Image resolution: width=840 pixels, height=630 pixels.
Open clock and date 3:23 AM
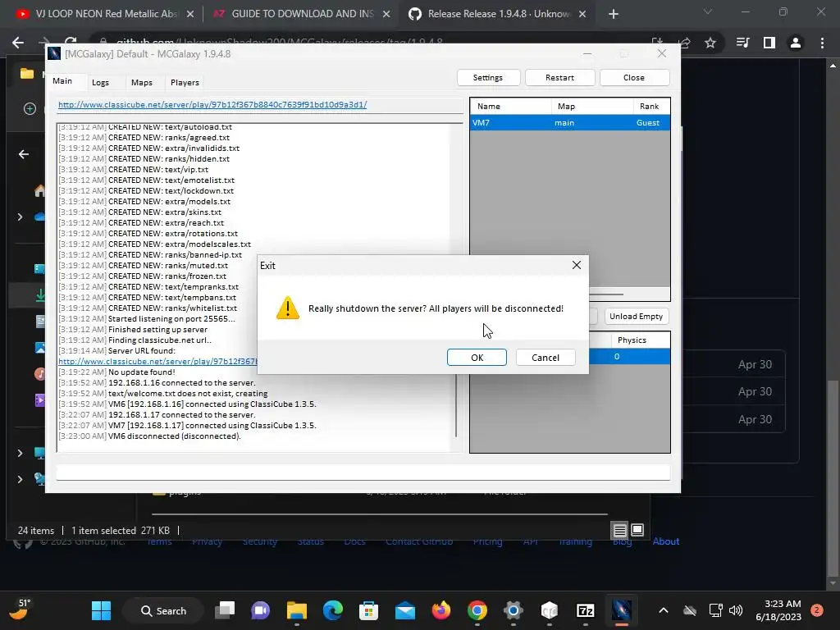778,610
